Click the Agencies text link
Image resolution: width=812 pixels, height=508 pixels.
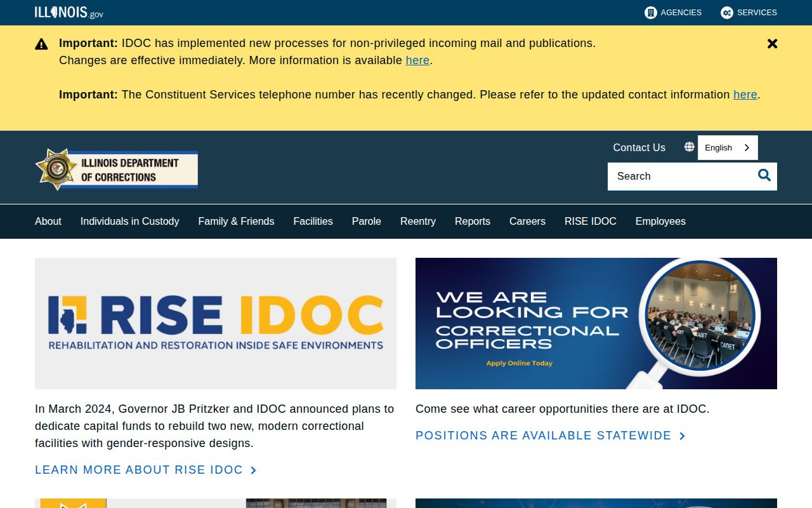[x=681, y=13]
